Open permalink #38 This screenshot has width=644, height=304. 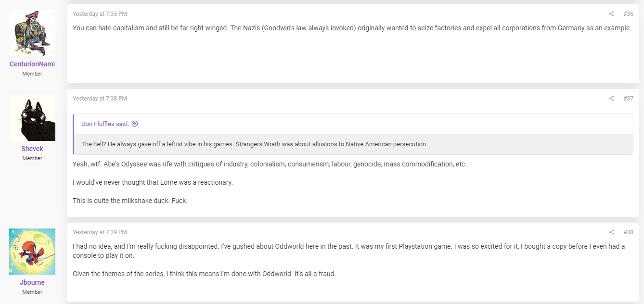tap(628, 232)
